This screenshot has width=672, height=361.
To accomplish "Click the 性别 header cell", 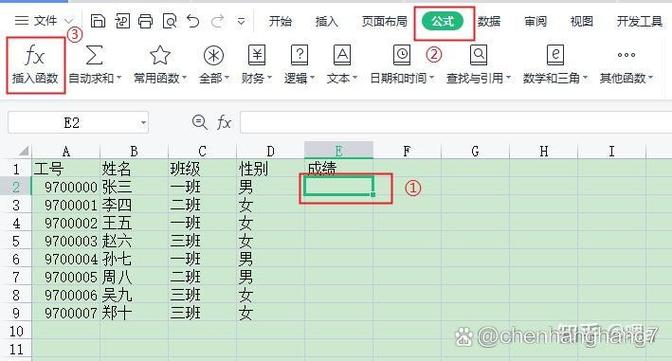I will tap(270, 168).
